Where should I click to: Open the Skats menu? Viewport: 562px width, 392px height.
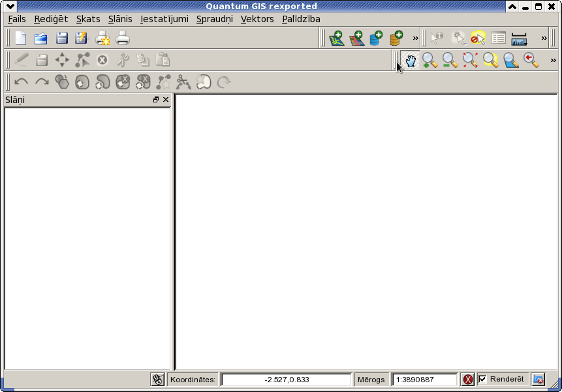pyautogui.click(x=88, y=19)
